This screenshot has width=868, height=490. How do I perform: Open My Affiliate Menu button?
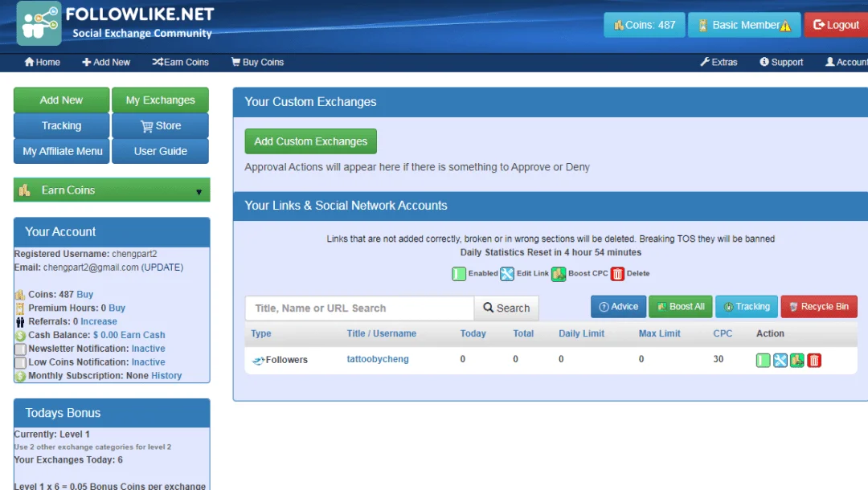tap(61, 151)
